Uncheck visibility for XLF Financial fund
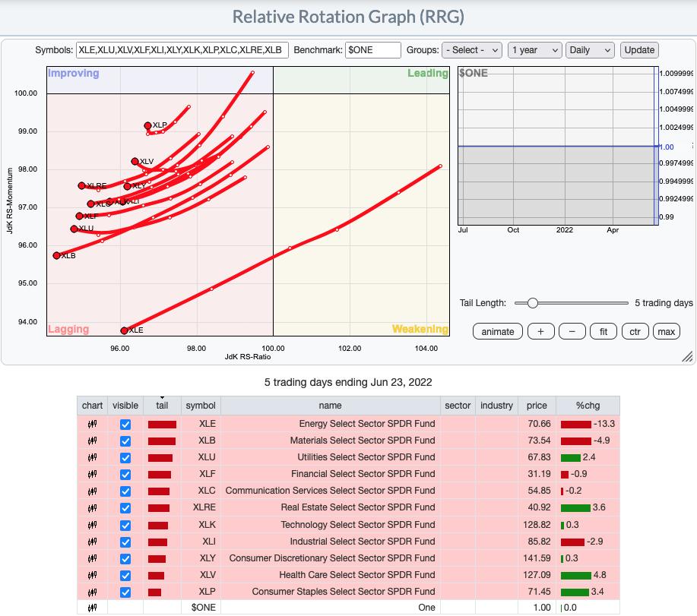Image resolution: width=697 pixels, height=616 pixels. click(x=125, y=475)
